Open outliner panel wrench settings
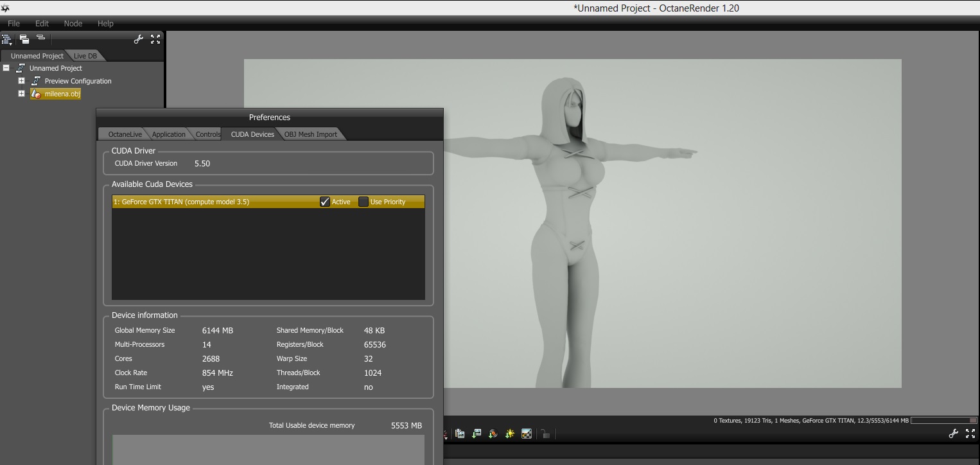 click(138, 39)
